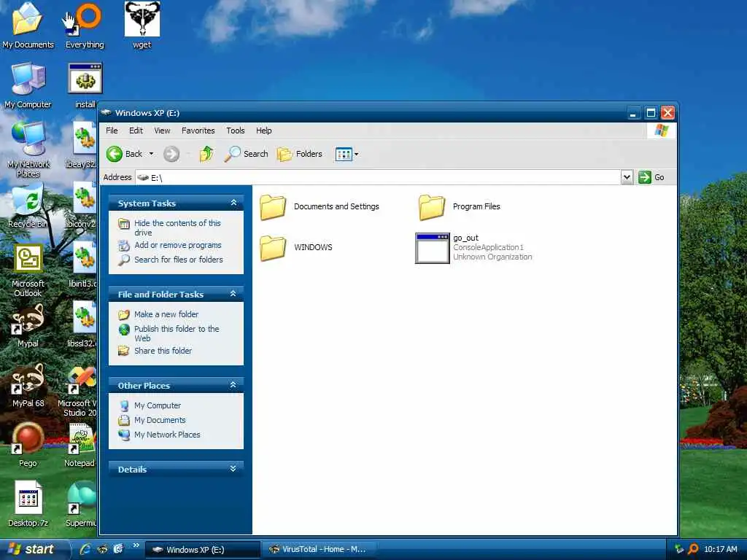Expand the Details panel
The height and width of the screenshot is (560, 747).
coord(233,469)
